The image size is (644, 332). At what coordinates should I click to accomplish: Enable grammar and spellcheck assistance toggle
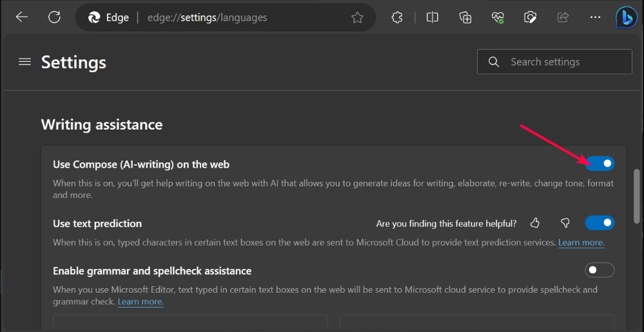(x=600, y=270)
